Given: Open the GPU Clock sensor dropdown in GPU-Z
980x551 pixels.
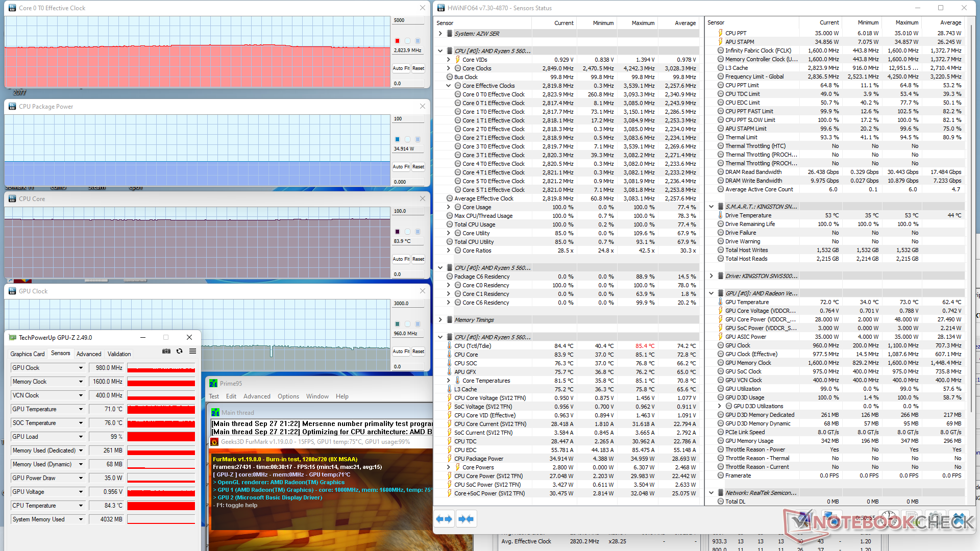Looking at the screenshot, I should point(81,368).
